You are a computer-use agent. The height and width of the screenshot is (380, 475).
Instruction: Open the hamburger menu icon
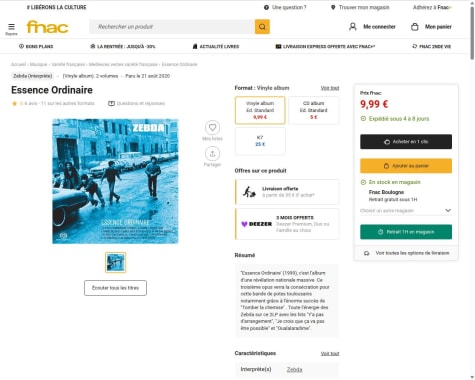[x=11, y=27]
